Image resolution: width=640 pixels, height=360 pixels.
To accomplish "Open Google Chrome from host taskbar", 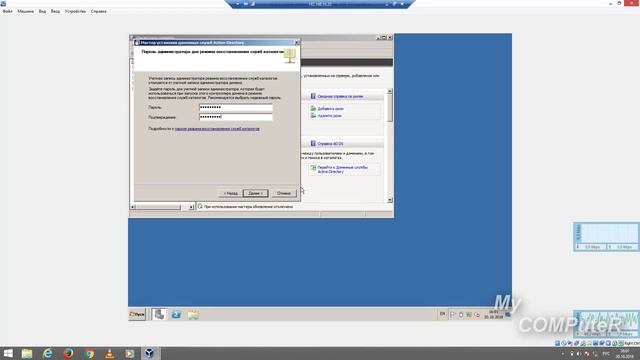I will pos(89,353).
